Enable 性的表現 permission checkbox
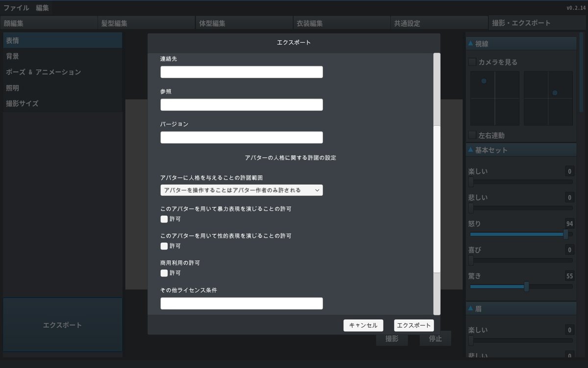The height and width of the screenshot is (368, 588). coord(164,246)
